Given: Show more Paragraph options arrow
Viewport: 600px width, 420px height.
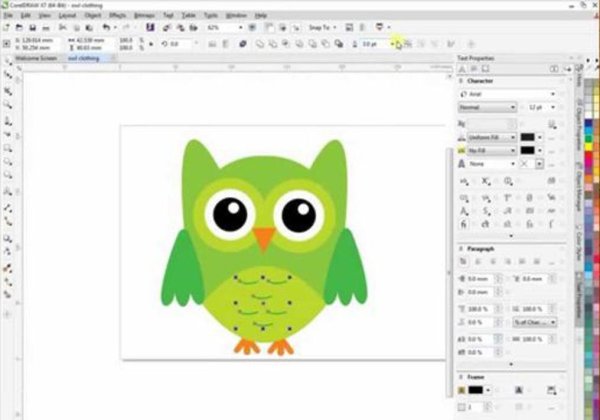Looking at the screenshot, I should (511, 365).
